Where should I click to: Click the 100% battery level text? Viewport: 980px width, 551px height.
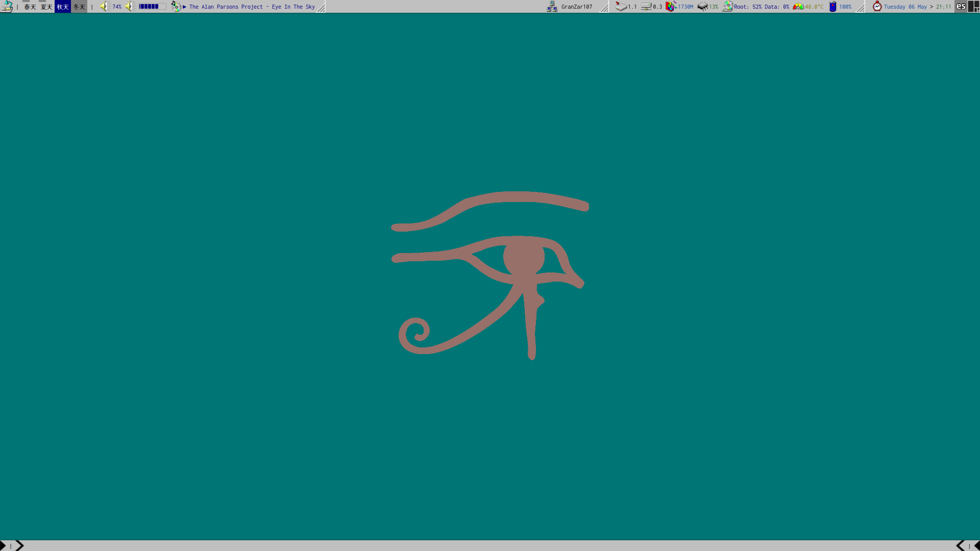pyautogui.click(x=845, y=7)
